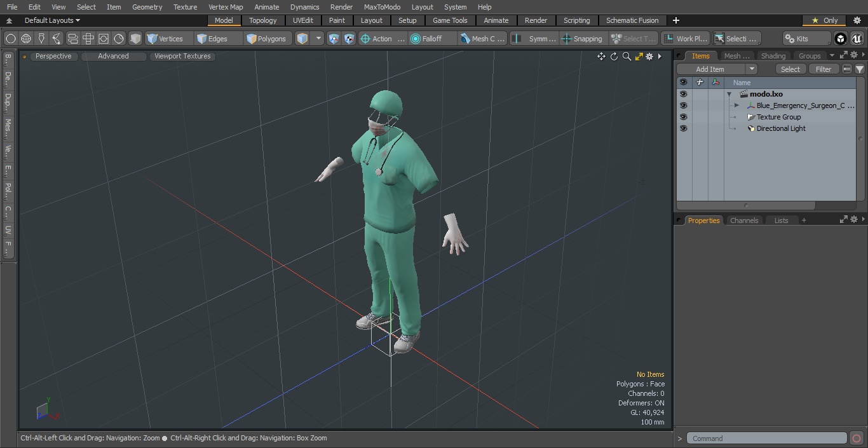Open the MaxToModo menu
Screen dimensions: 868x448
point(382,7)
